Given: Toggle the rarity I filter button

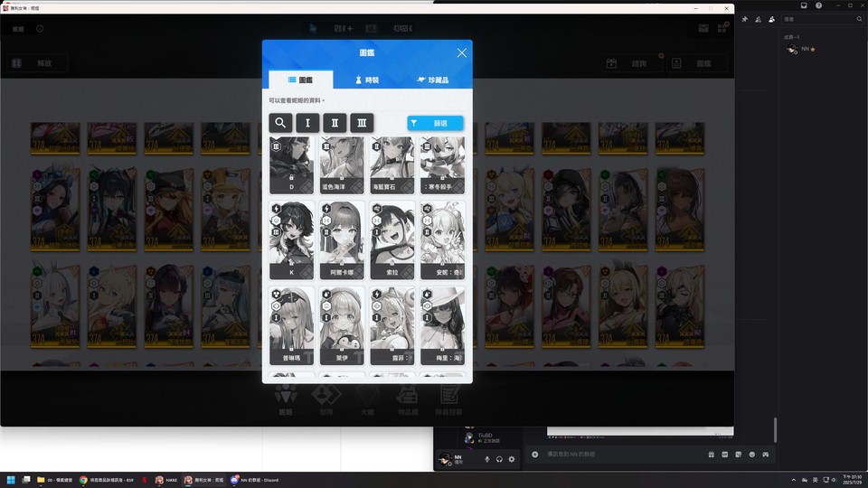Looking at the screenshot, I should point(307,123).
